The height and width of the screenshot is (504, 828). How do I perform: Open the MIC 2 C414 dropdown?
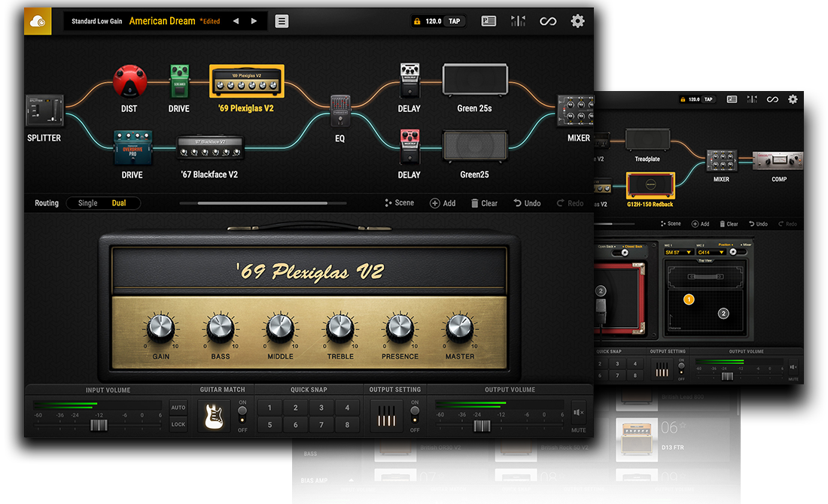pyautogui.click(x=711, y=252)
